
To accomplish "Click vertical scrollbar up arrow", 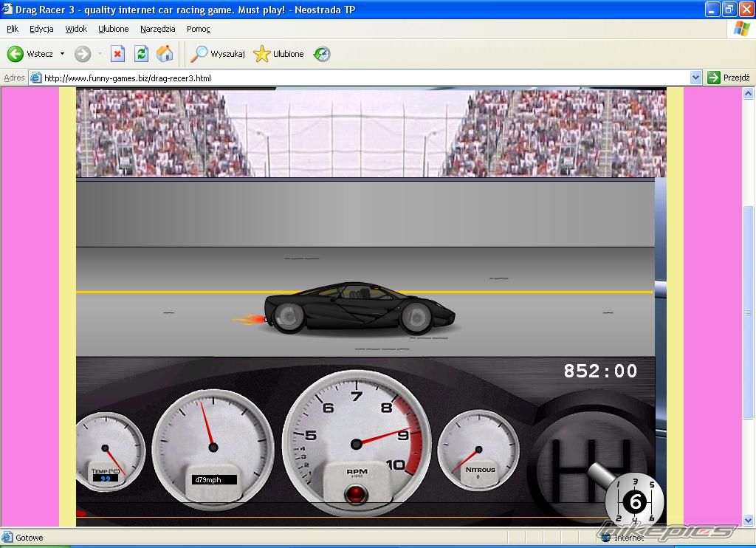I will tap(749, 94).
